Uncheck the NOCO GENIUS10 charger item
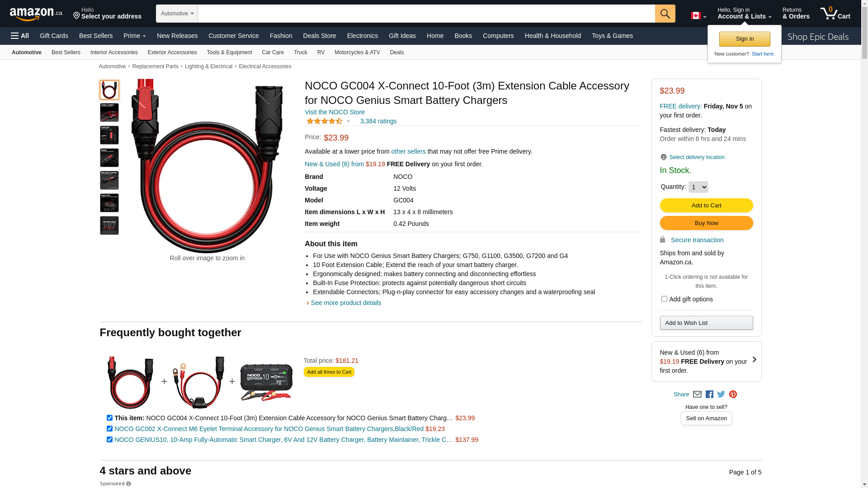 (x=109, y=440)
